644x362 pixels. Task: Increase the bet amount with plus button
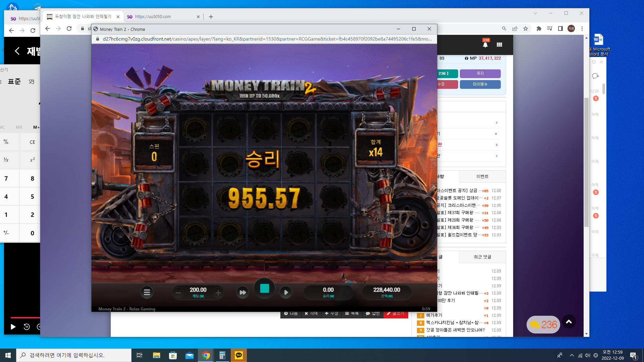point(218,293)
